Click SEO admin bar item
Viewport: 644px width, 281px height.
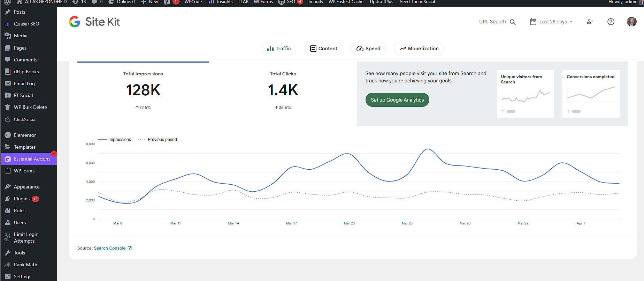291,2
